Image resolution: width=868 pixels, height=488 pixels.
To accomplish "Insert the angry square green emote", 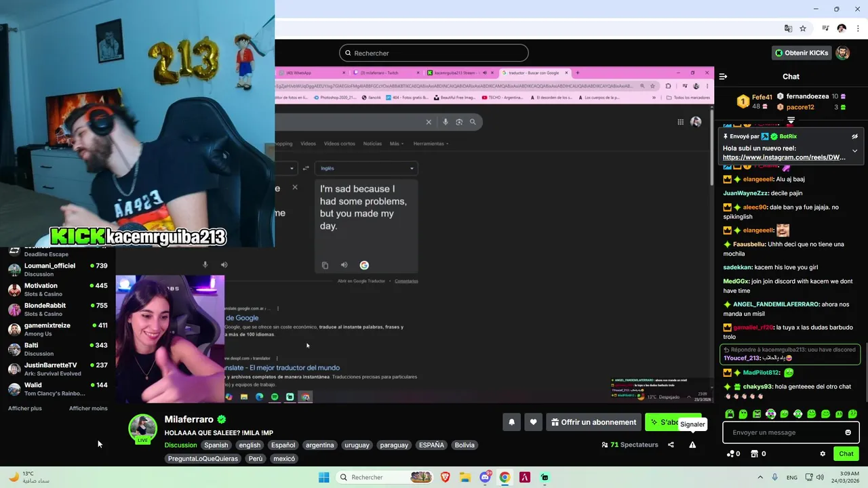I will [x=757, y=413].
